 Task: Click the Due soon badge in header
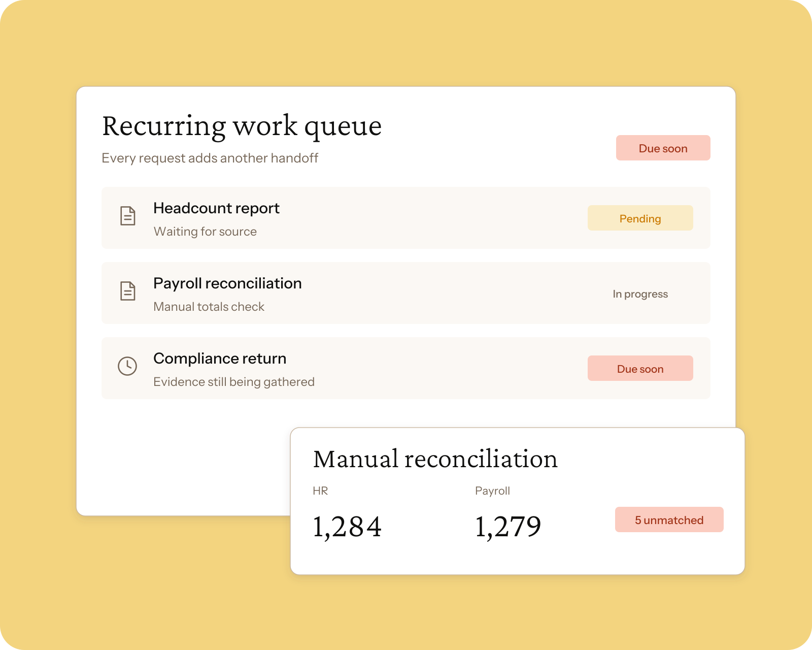[663, 148]
